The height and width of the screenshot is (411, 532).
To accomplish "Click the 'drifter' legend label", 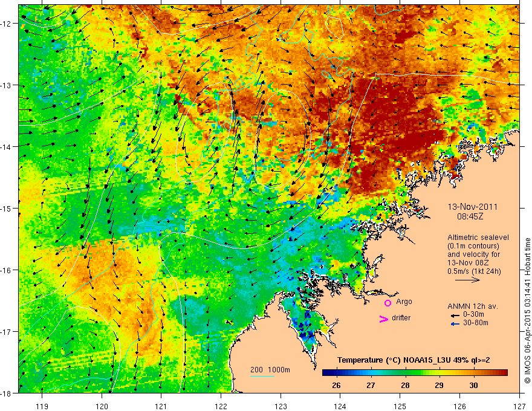I will 401,318.
